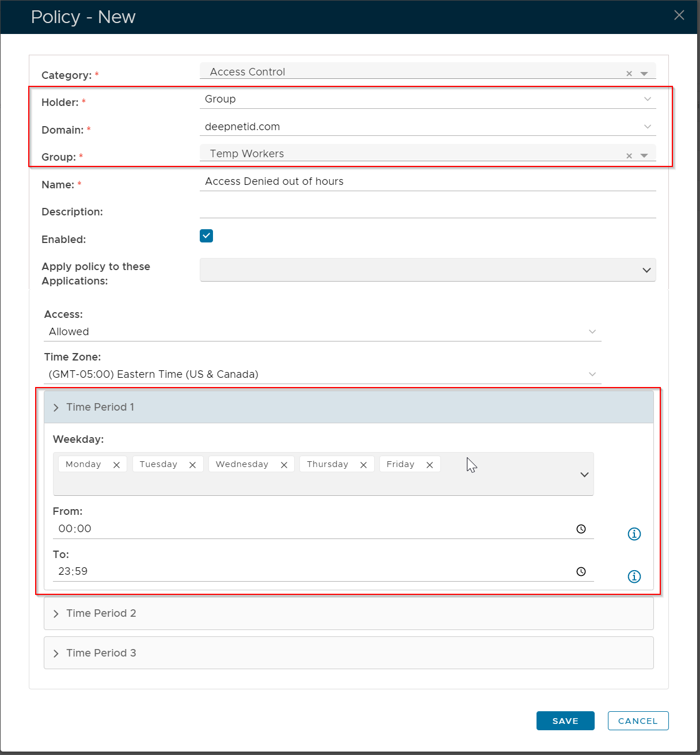Remove Wednesday from selected weekdays
This screenshot has height=755, width=700.
coord(284,465)
